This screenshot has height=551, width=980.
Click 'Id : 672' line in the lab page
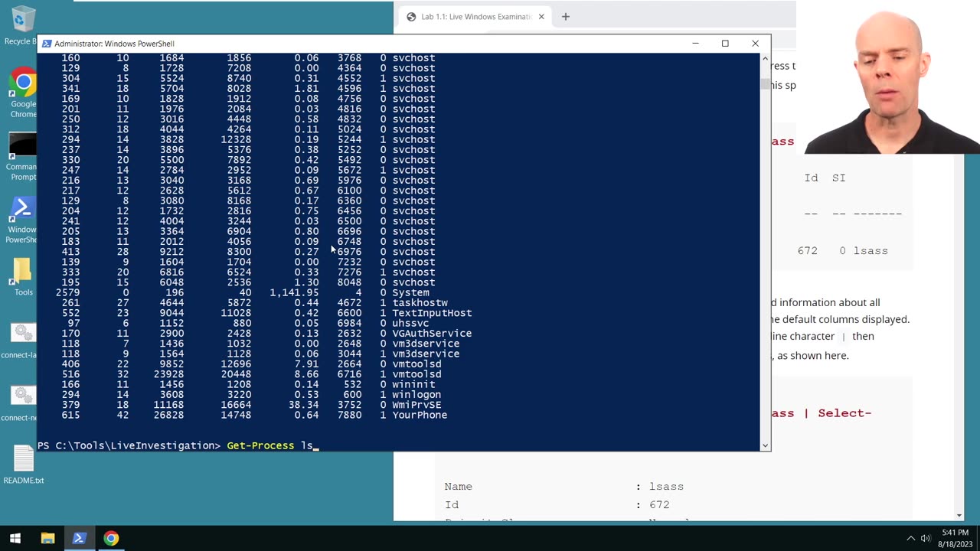[x=557, y=505]
